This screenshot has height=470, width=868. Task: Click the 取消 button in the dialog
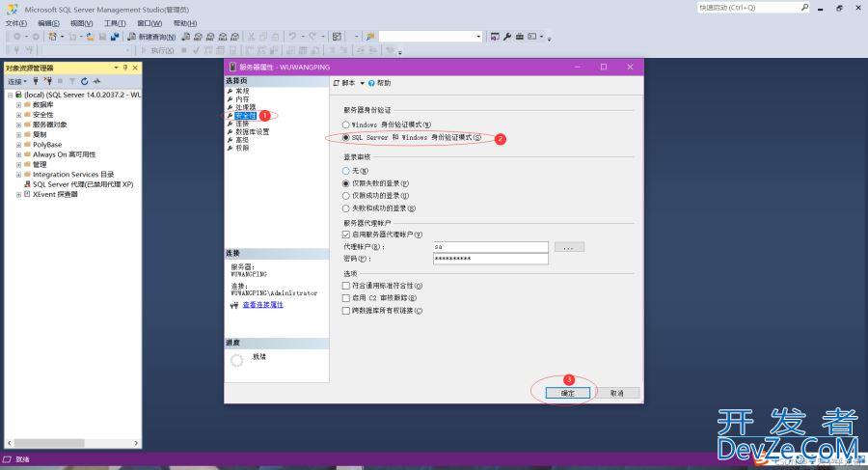point(617,393)
